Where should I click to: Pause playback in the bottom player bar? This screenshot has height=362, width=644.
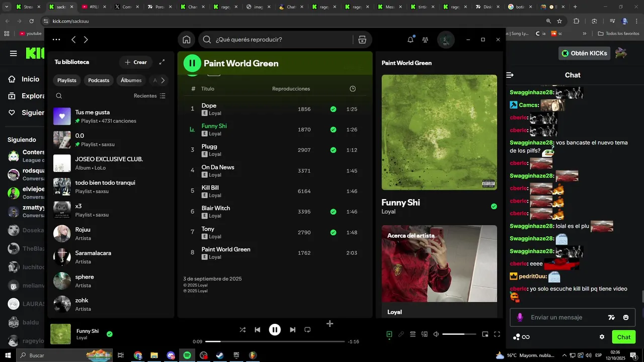click(275, 330)
